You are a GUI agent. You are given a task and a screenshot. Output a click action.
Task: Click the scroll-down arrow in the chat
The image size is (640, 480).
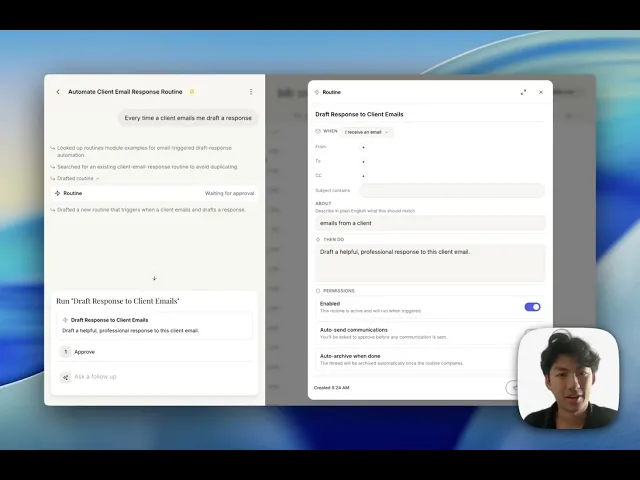click(x=154, y=278)
